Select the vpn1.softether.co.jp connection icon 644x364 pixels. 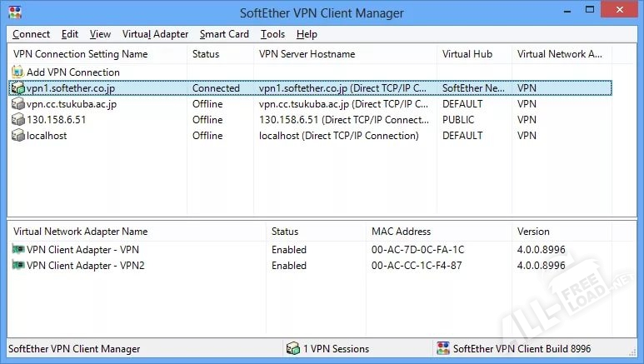tap(18, 88)
